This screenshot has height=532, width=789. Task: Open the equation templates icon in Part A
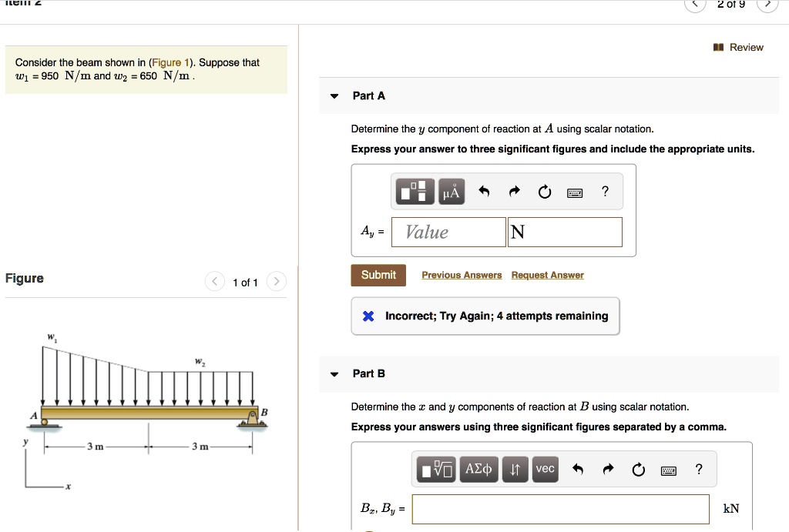(x=414, y=191)
